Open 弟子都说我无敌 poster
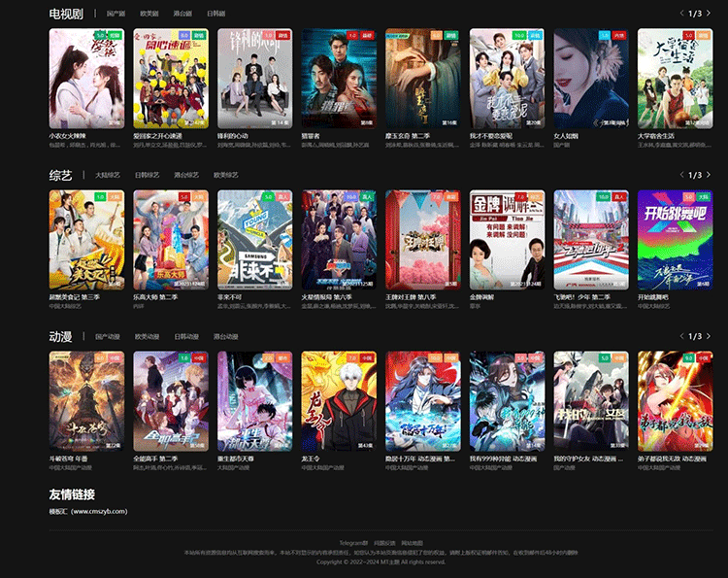Viewport: 728px width, 578px height. tap(675, 401)
